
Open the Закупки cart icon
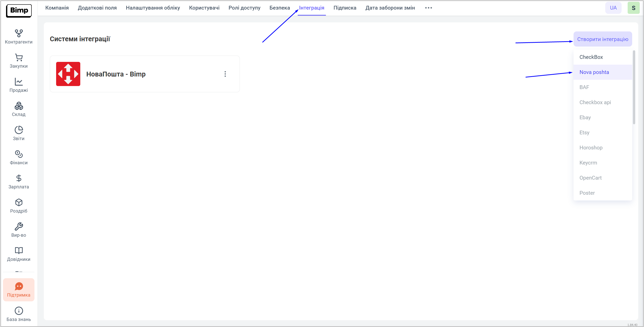19,61
